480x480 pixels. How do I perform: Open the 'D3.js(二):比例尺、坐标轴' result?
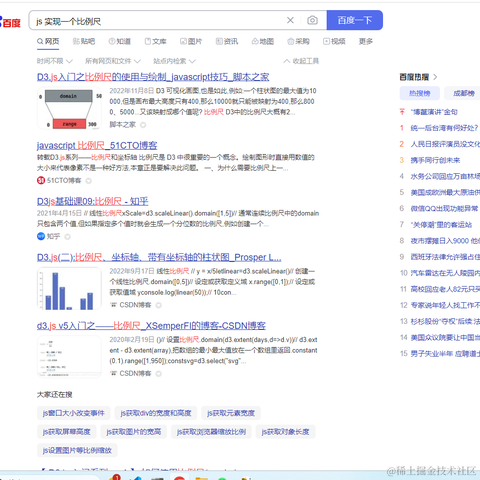159,257
